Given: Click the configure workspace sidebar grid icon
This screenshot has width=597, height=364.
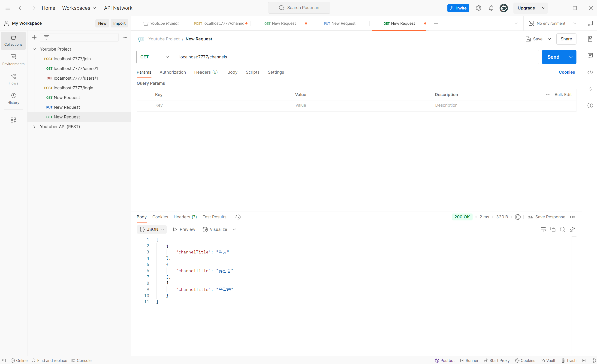Looking at the screenshot, I should point(13,120).
